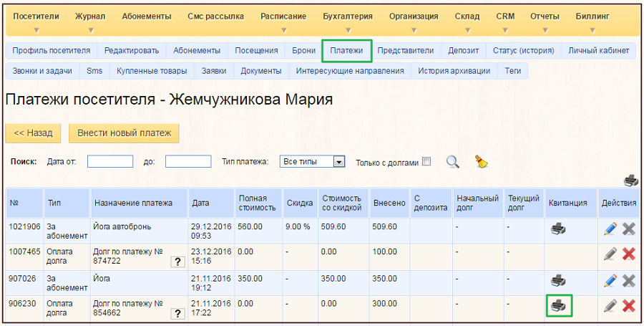Open the 'Тип платежа' dropdown

click(312, 161)
